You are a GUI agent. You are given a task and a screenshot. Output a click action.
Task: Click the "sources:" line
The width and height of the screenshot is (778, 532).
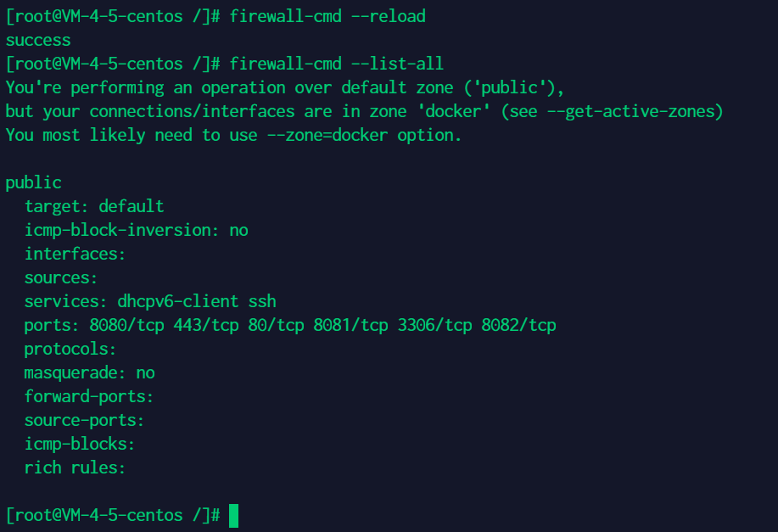tap(61, 277)
